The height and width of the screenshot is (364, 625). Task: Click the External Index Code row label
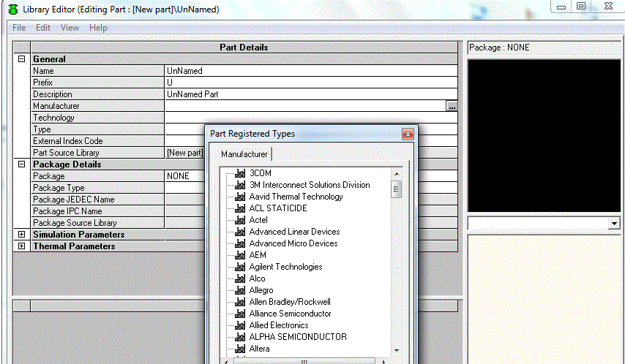click(x=68, y=141)
